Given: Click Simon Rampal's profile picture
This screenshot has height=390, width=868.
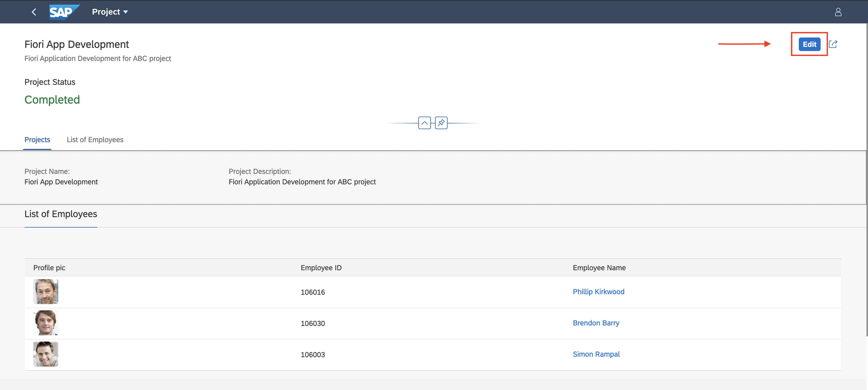Looking at the screenshot, I should (46, 354).
